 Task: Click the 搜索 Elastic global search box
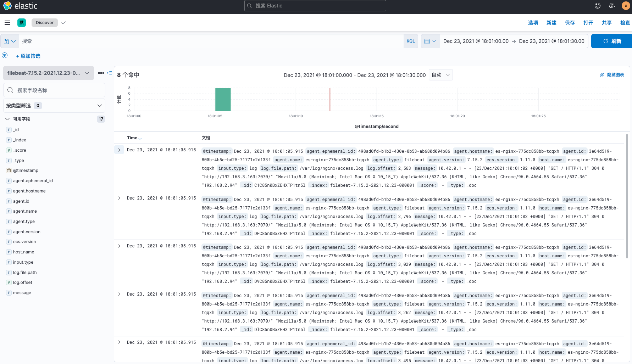pos(315,6)
